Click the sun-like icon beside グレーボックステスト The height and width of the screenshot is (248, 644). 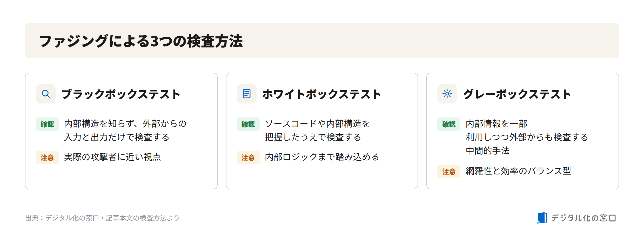click(x=447, y=94)
